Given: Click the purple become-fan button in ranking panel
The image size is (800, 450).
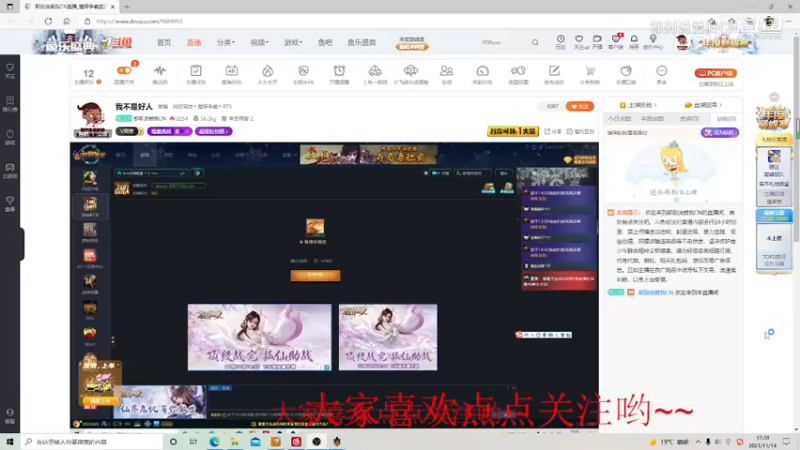Looking at the screenshot, I should pos(720,133).
